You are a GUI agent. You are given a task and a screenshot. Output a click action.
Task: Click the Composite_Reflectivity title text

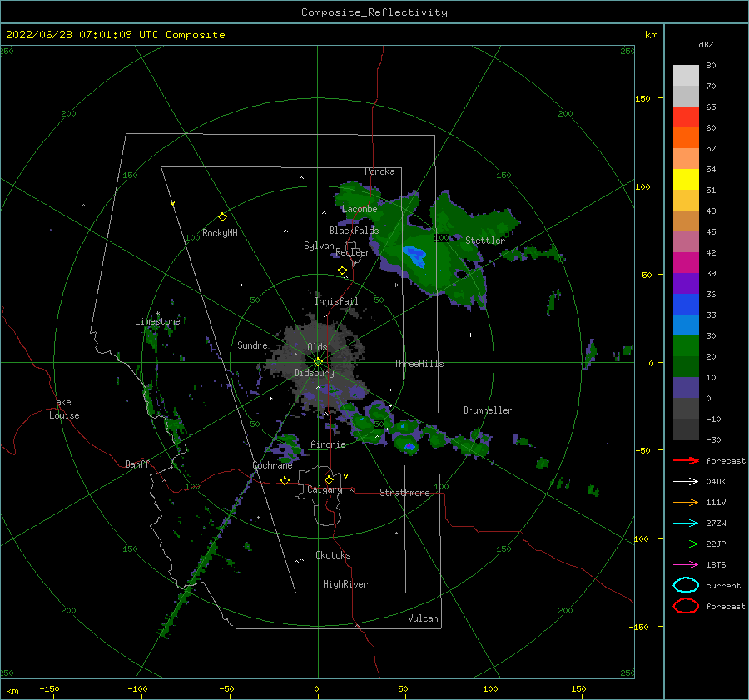(374, 12)
